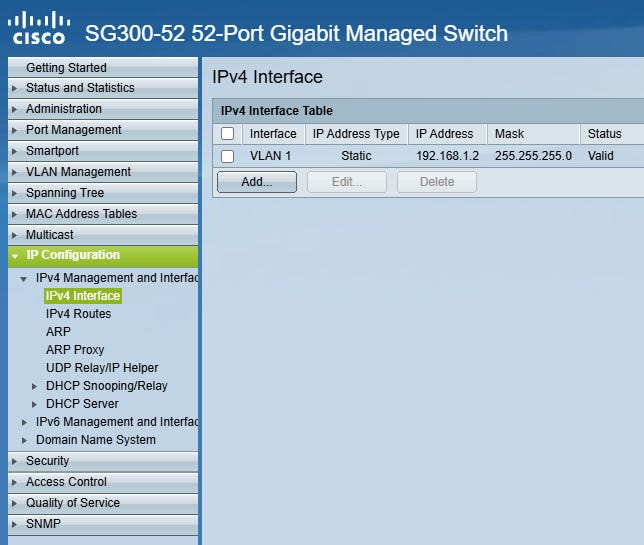The width and height of the screenshot is (644, 545).
Task: Click the 255.255.255.0 mask cell
Action: coord(534,156)
